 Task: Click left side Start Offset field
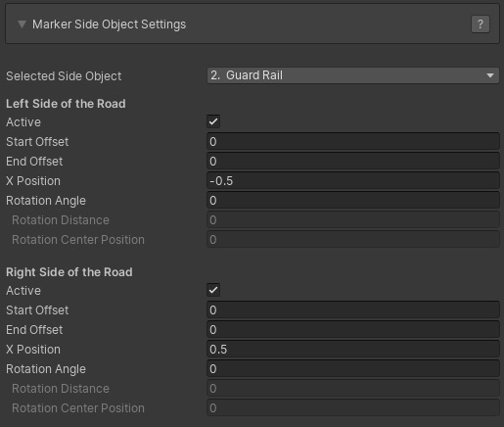[352, 142]
